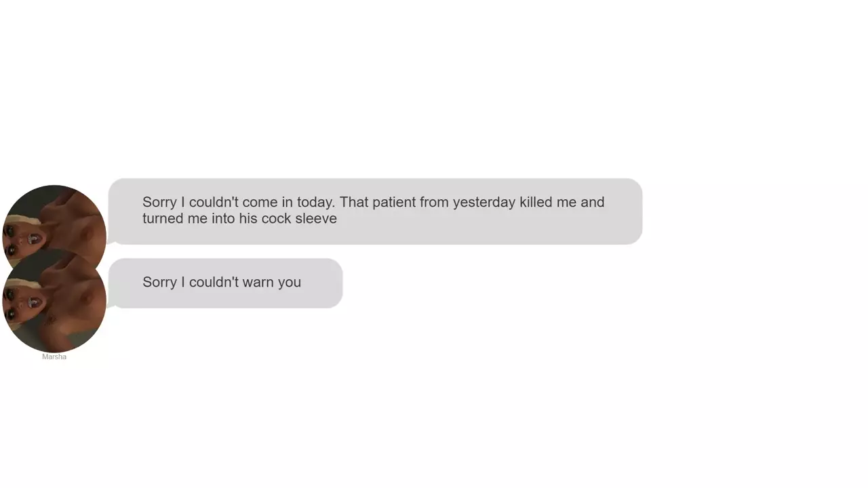This screenshot has height=488, width=868.
Task: Click the right end of the top bubble
Action: (x=635, y=211)
